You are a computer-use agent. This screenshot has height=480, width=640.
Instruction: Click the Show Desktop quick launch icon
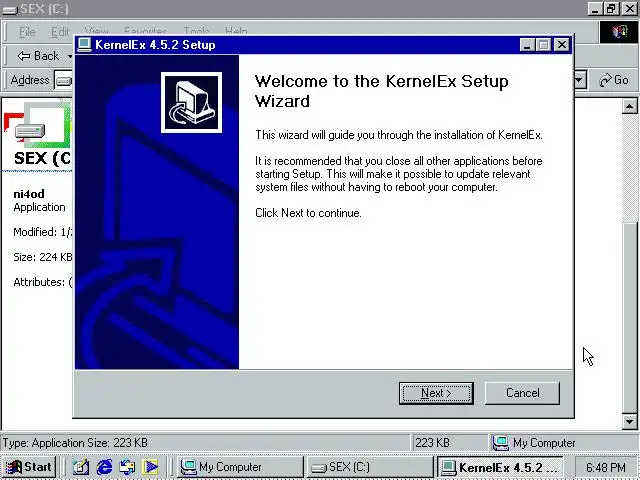pos(81,467)
